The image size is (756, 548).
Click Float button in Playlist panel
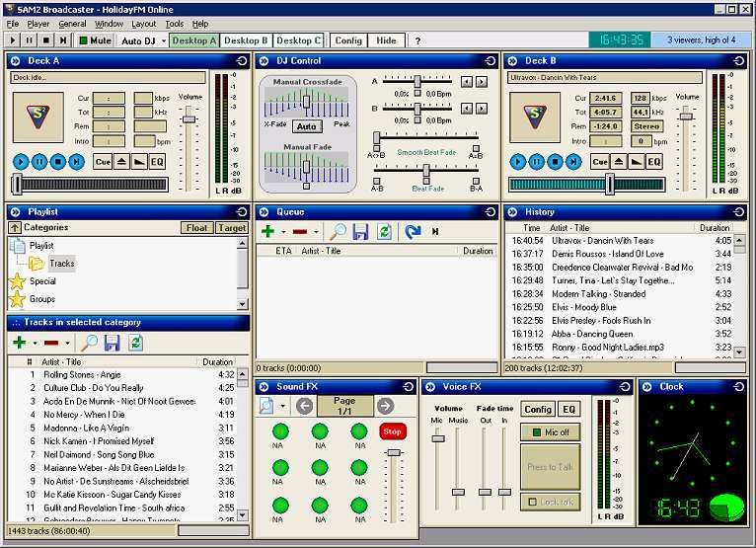click(x=196, y=228)
